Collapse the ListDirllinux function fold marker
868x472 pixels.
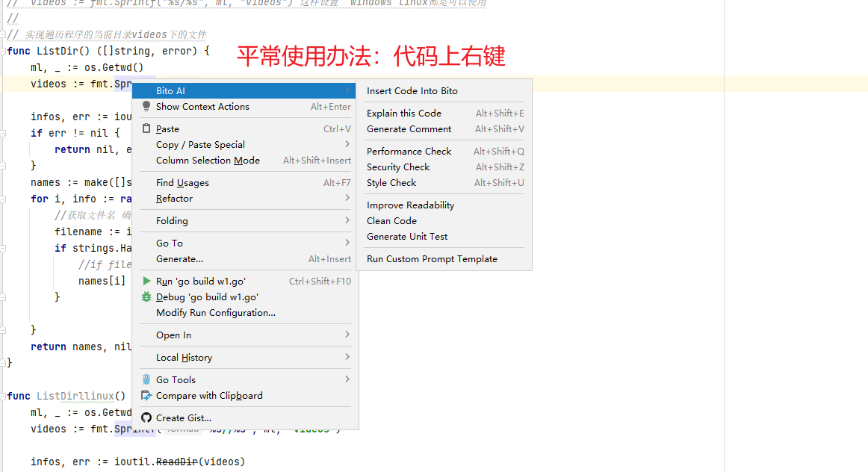pyautogui.click(x=3, y=396)
